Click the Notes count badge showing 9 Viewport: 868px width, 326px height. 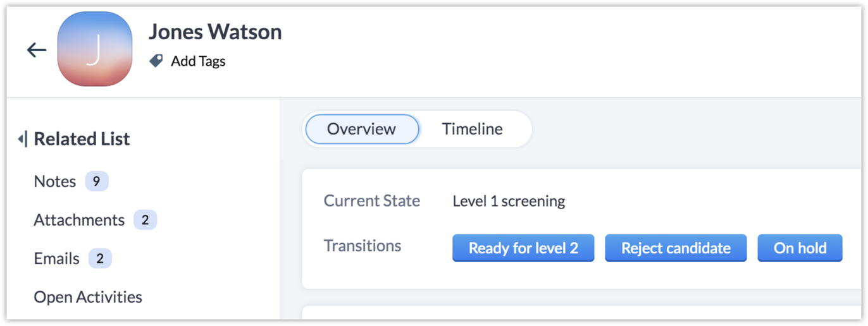pos(96,181)
